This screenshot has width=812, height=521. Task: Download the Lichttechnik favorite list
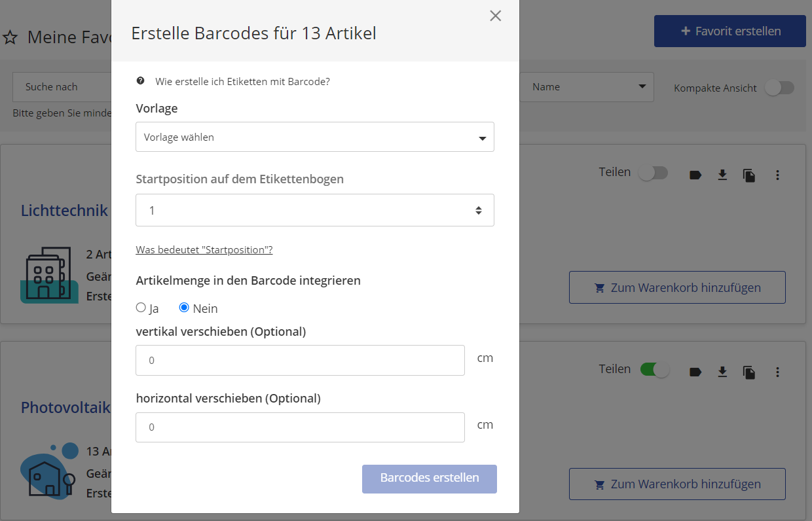point(722,175)
